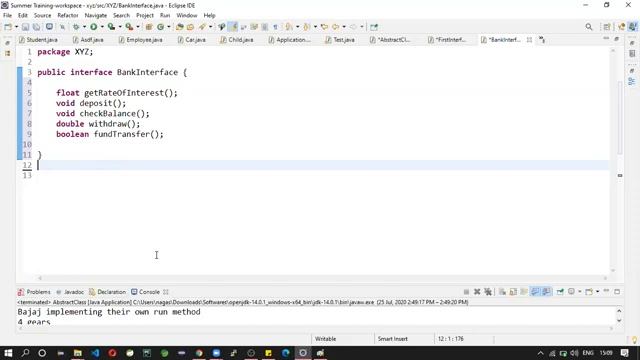
Task: Click the Back navigation arrow icon
Action: point(336,27)
